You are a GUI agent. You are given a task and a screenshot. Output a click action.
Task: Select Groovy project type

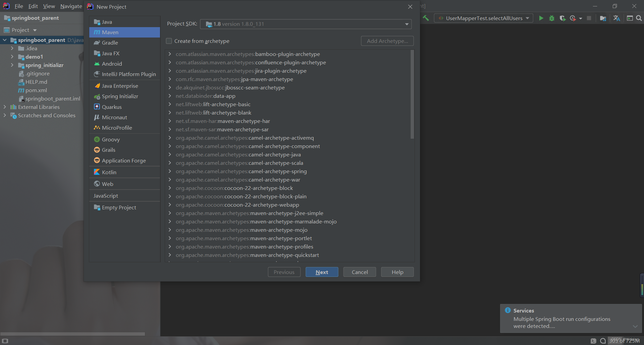click(x=124, y=139)
